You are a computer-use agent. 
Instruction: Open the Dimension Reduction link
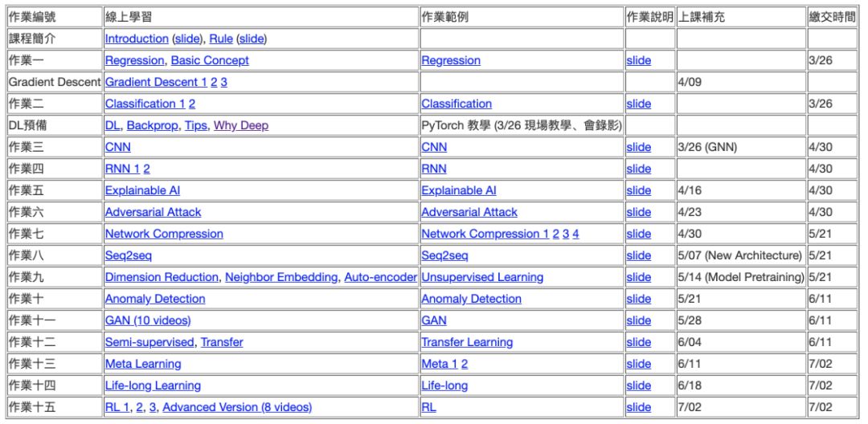pos(162,277)
